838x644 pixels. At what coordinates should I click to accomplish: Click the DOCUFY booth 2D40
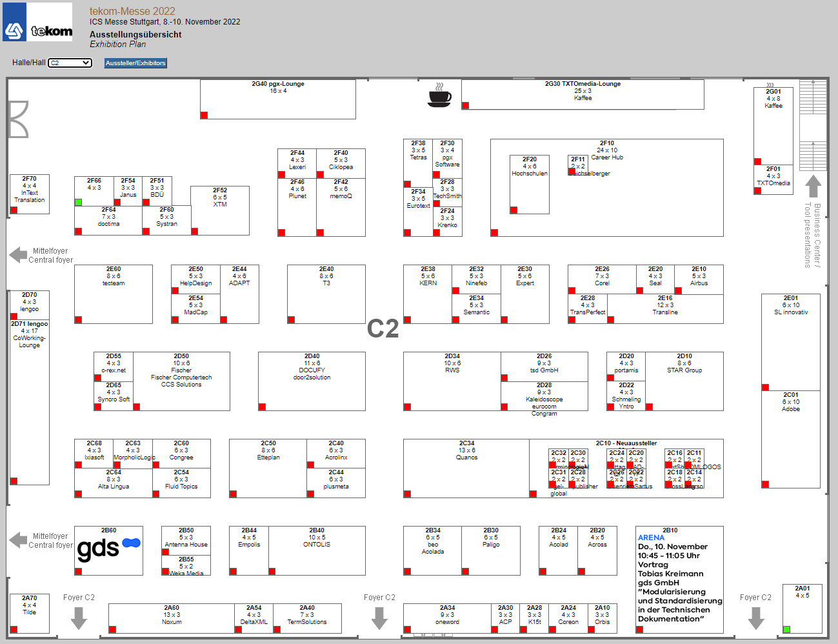[x=312, y=381]
